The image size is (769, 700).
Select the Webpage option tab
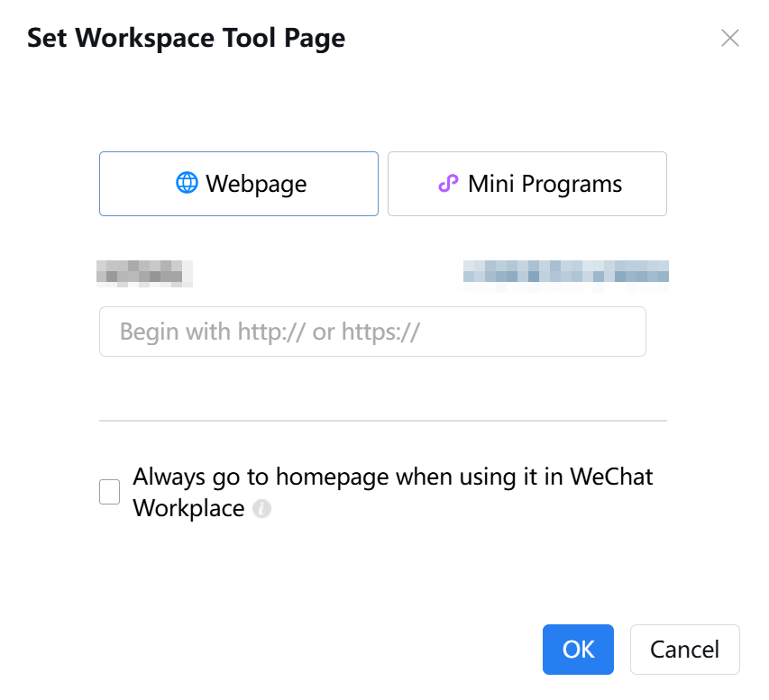point(238,184)
